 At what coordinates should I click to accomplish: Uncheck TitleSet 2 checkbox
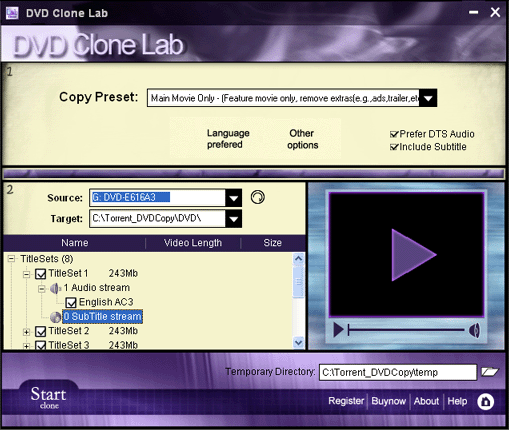click(x=41, y=331)
